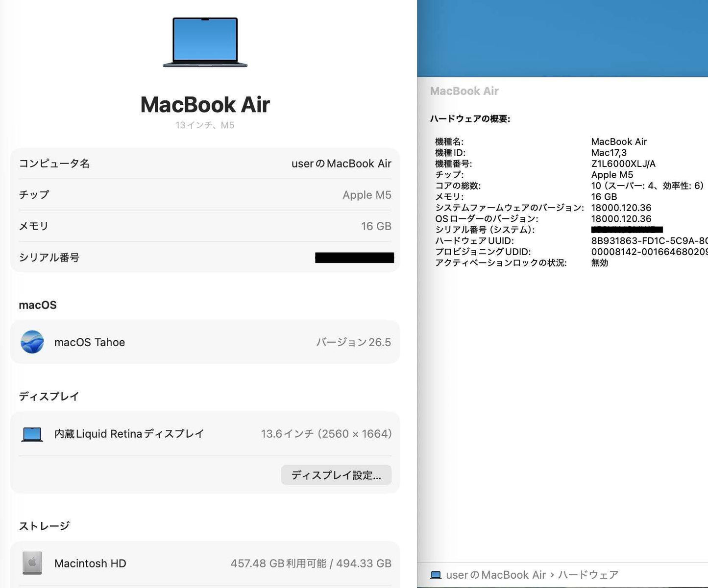Click the 'macOS Tahoe' row text
708x588 pixels.
point(90,342)
